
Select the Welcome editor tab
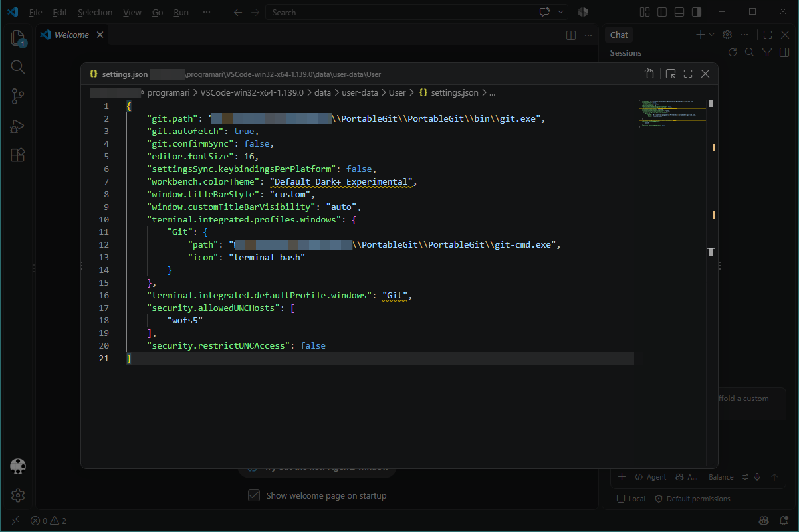pyautogui.click(x=71, y=35)
